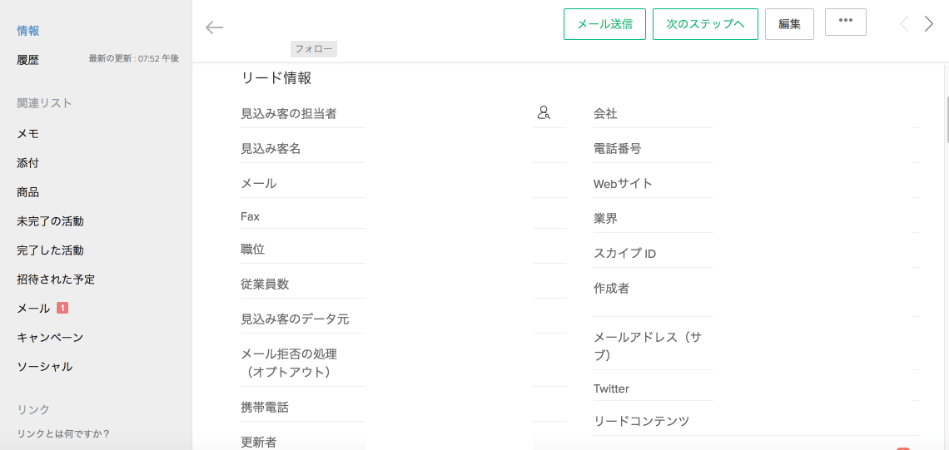Screen dimensions: 949x450
Task: Click the 編集 button
Action: point(789,24)
